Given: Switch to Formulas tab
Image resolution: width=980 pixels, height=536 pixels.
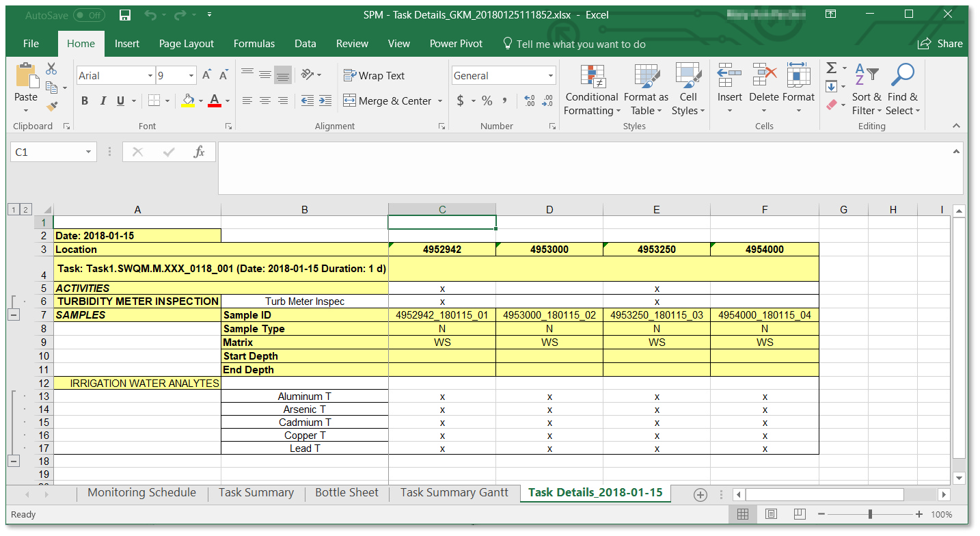Looking at the screenshot, I should 254,44.
